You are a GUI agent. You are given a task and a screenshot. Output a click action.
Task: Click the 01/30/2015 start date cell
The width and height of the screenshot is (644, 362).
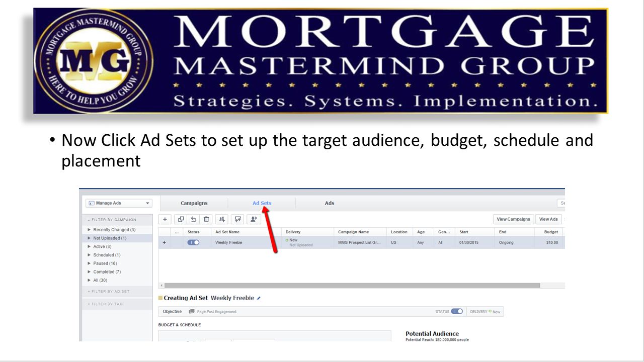point(474,242)
